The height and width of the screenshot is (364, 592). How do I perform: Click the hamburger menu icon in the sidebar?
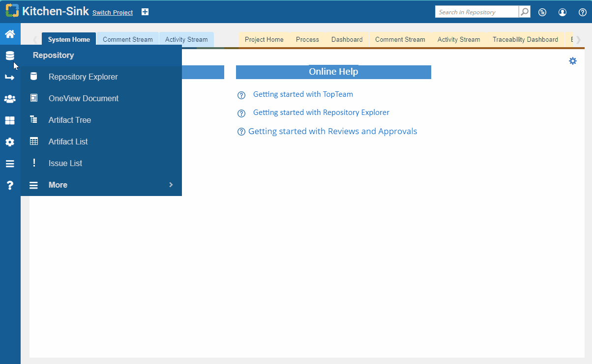click(10, 164)
